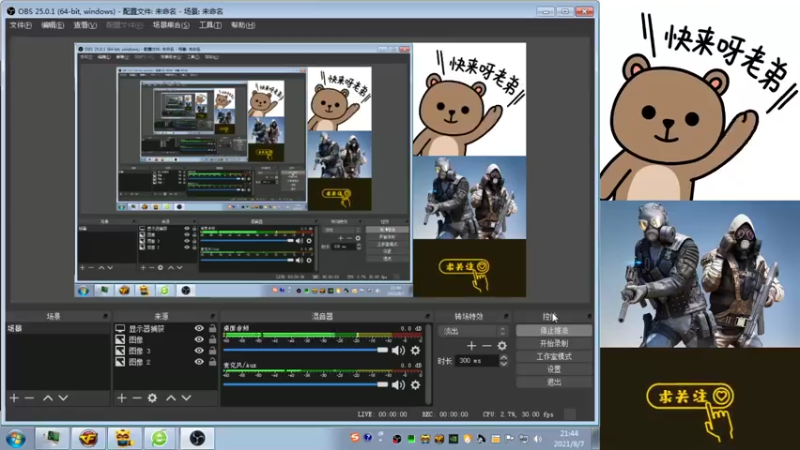Viewport: 800px width, 450px height.
Task: Move the scene up in the Scenes panel
Action: point(48,398)
